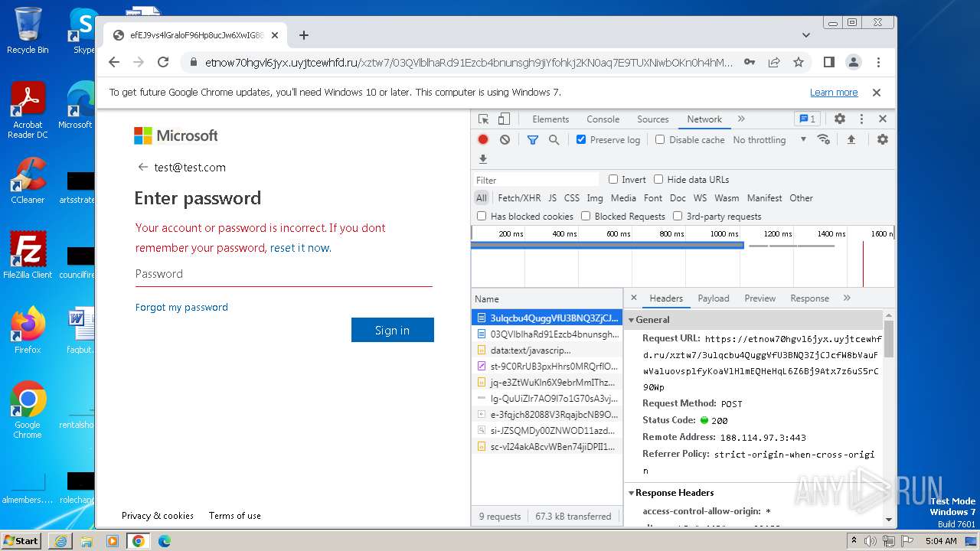The width and height of the screenshot is (980, 551).
Task: Enable Disable cache checkbox
Action: [x=660, y=140]
